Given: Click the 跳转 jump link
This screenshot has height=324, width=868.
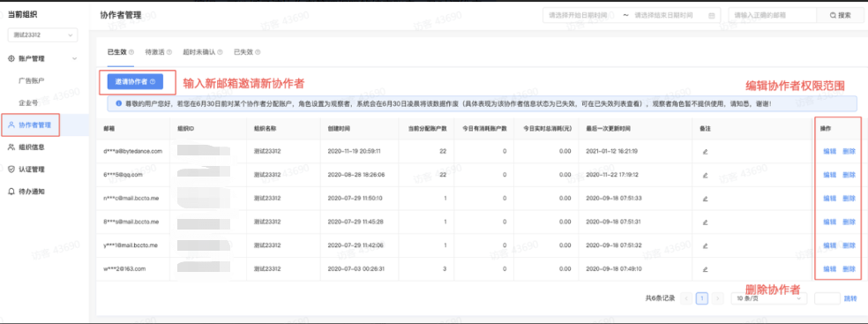Looking at the screenshot, I should click(x=849, y=298).
